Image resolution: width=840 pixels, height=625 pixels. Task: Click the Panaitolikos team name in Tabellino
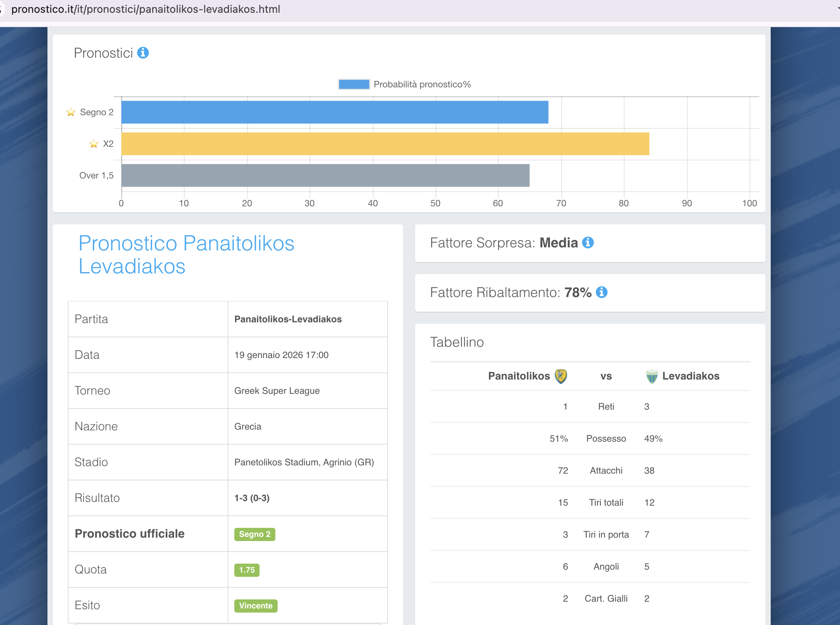pos(519,376)
